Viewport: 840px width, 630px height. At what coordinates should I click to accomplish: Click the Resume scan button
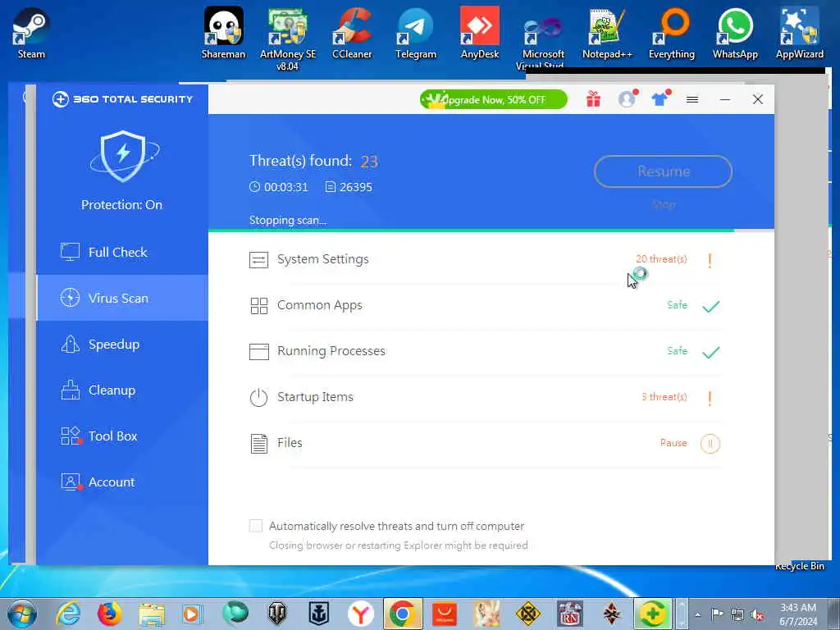click(x=663, y=171)
